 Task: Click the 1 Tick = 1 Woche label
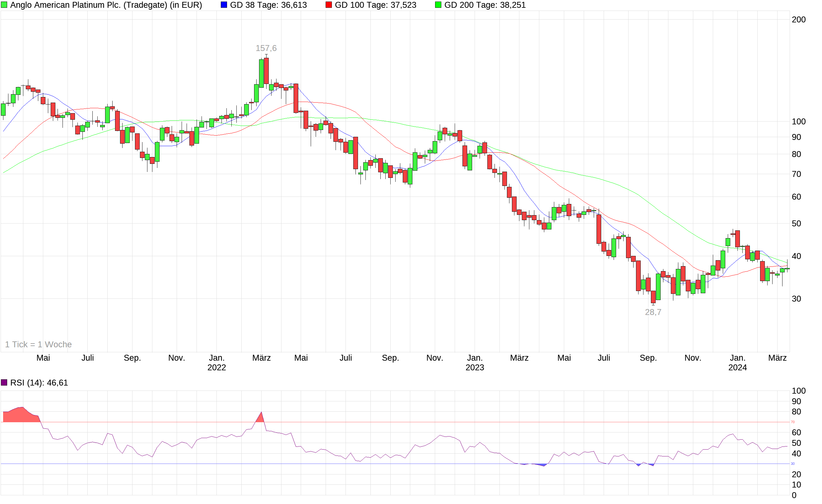(38, 344)
